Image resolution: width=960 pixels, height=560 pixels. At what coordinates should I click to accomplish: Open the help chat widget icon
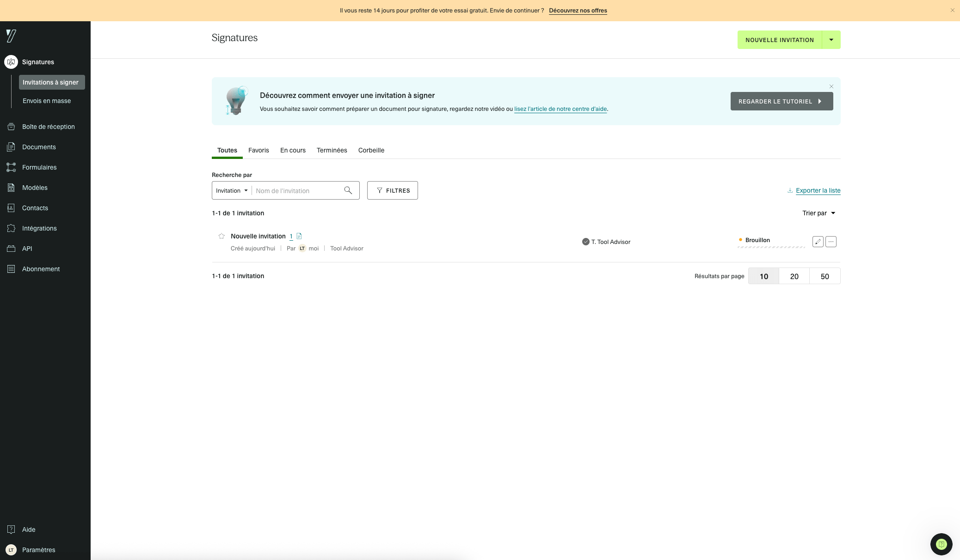(x=941, y=544)
